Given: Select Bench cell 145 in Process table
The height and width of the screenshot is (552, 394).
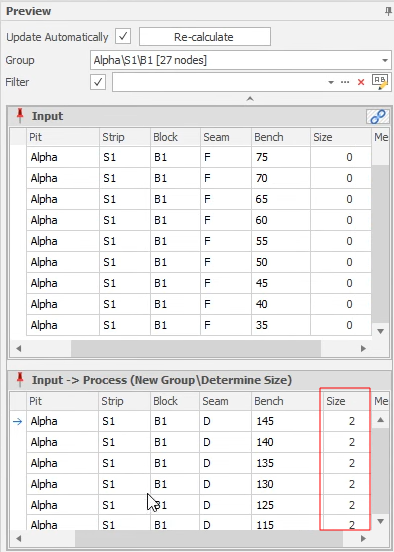Looking at the screenshot, I should coord(286,421).
